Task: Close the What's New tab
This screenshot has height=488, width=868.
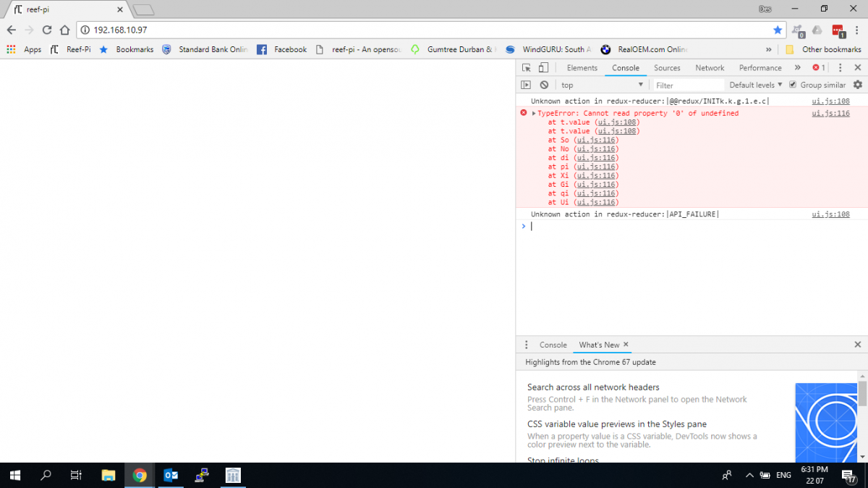Action: [x=626, y=345]
